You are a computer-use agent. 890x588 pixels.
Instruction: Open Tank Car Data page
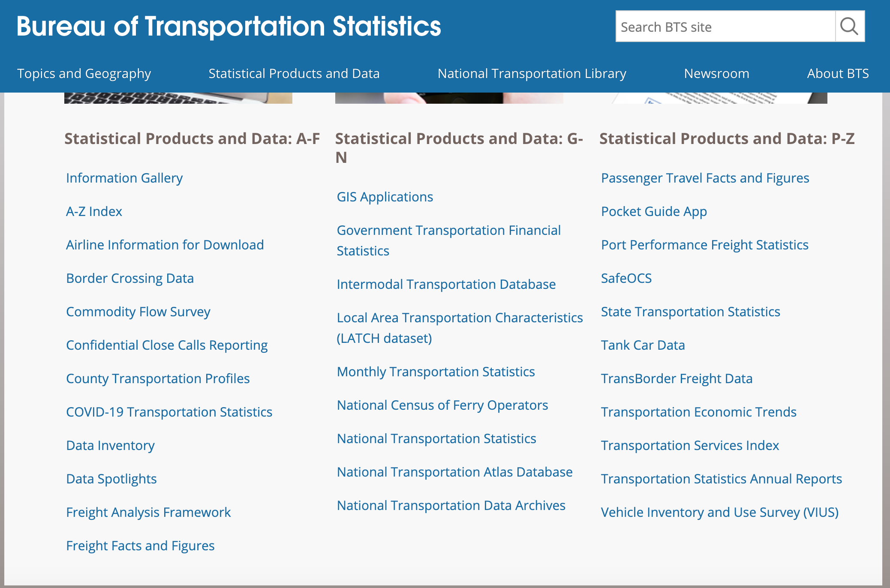tap(643, 345)
